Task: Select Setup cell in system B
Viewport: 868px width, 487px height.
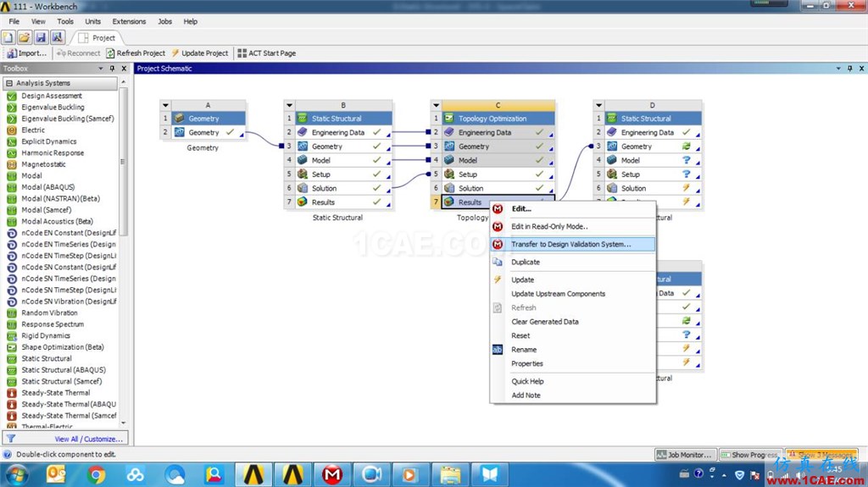Action: tap(343, 174)
